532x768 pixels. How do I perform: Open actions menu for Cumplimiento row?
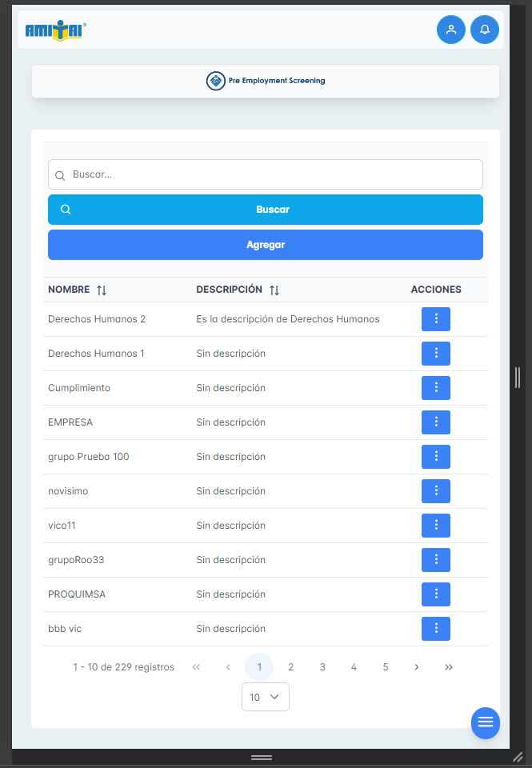click(x=435, y=388)
